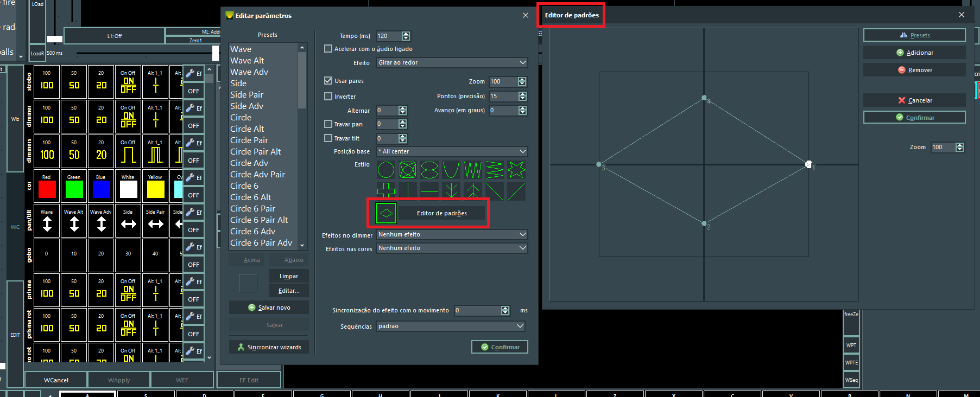This screenshot has height=397, width=980.
Task: Click the Wave pan/tilt preset tile
Action: 47,221
